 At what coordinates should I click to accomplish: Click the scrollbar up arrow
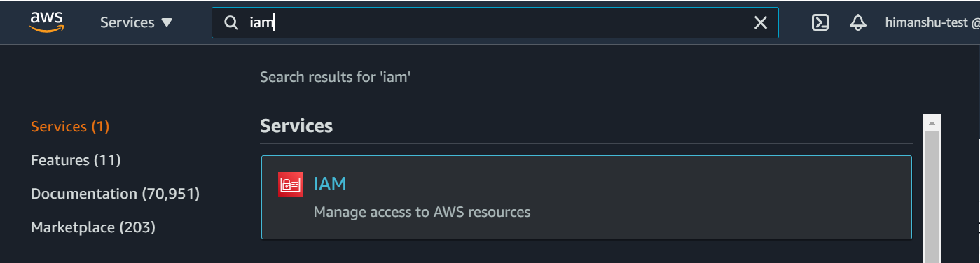(x=932, y=124)
